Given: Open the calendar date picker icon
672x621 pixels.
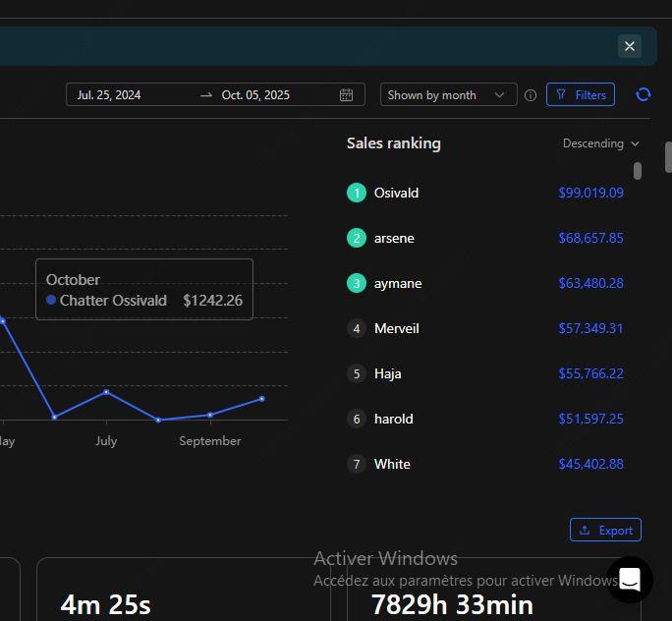Looking at the screenshot, I should 346,95.
